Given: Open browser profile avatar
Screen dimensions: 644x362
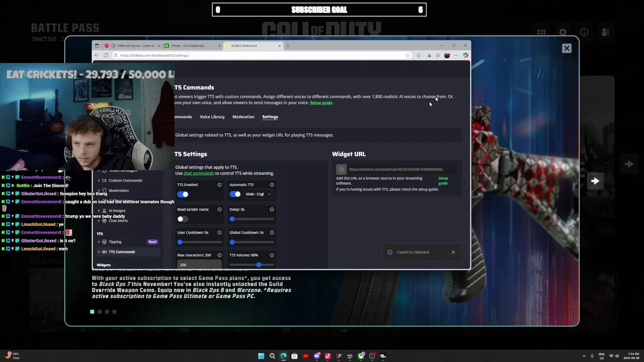Looking at the screenshot, I should point(447,55).
